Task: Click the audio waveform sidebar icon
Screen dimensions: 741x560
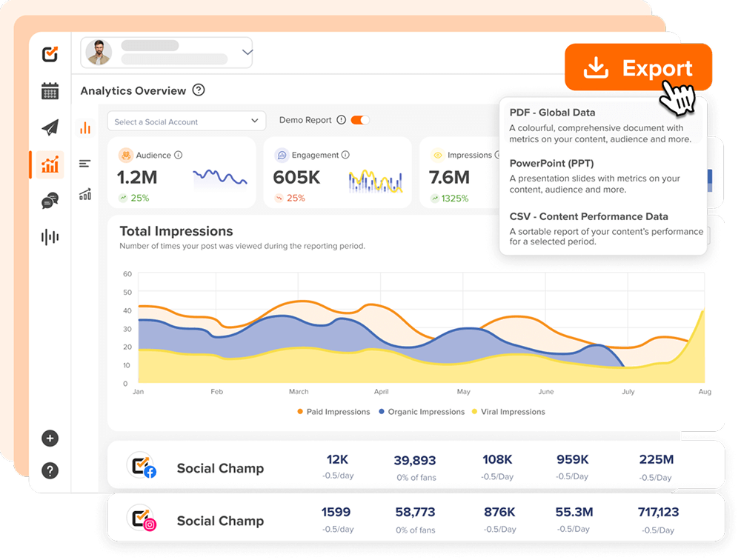Action: click(x=50, y=236)
